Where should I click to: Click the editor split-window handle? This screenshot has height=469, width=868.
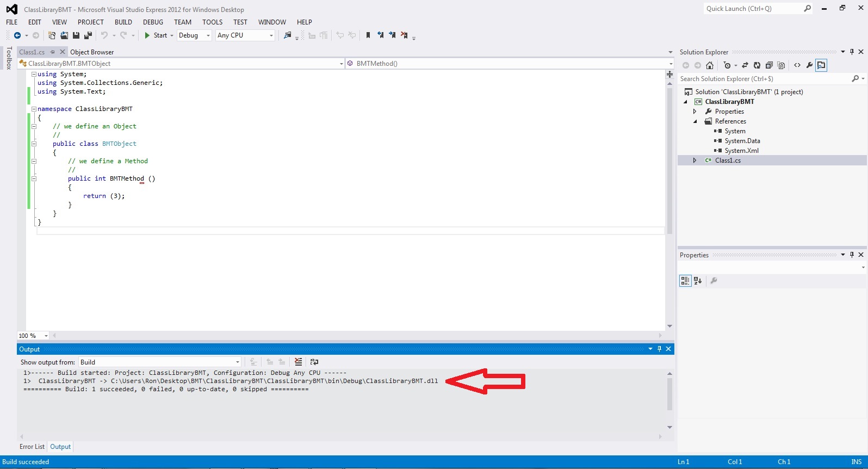[x=669, y=74]
